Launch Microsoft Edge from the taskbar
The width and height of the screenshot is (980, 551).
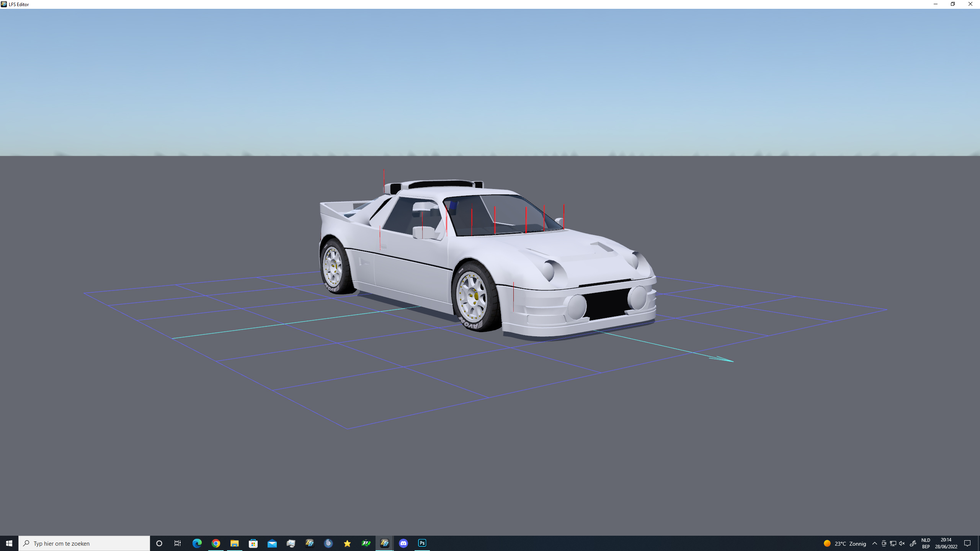coord(197,543)
